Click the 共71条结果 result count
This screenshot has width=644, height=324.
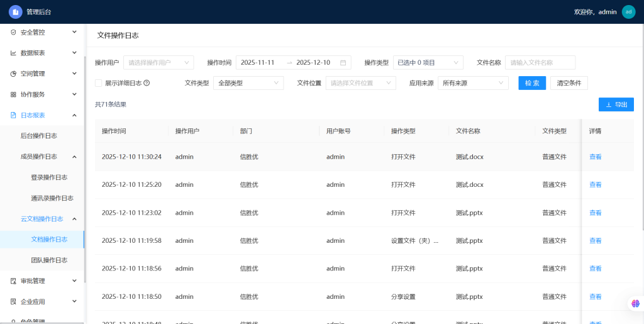(x=111, y=104)
